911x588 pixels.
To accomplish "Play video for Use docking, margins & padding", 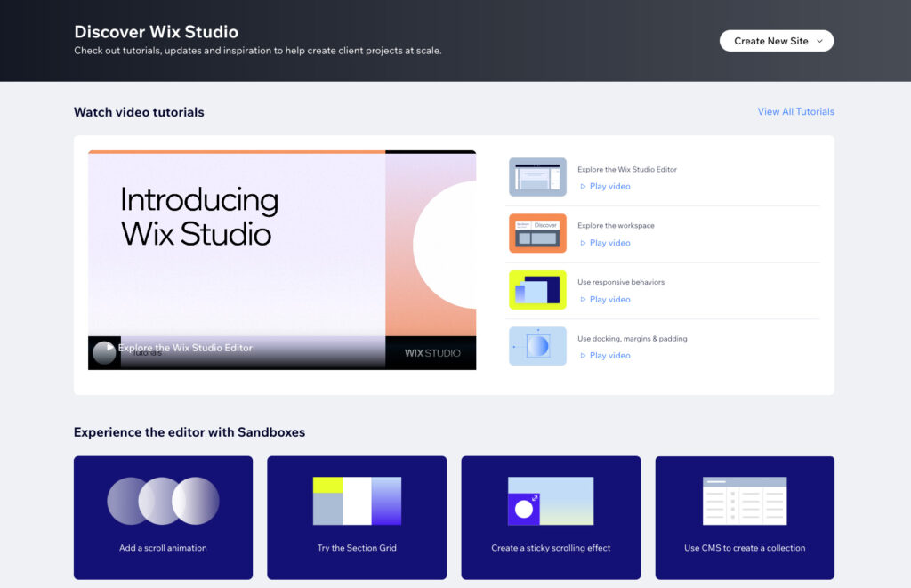I will pyautogui.click(x=605, y=356).
